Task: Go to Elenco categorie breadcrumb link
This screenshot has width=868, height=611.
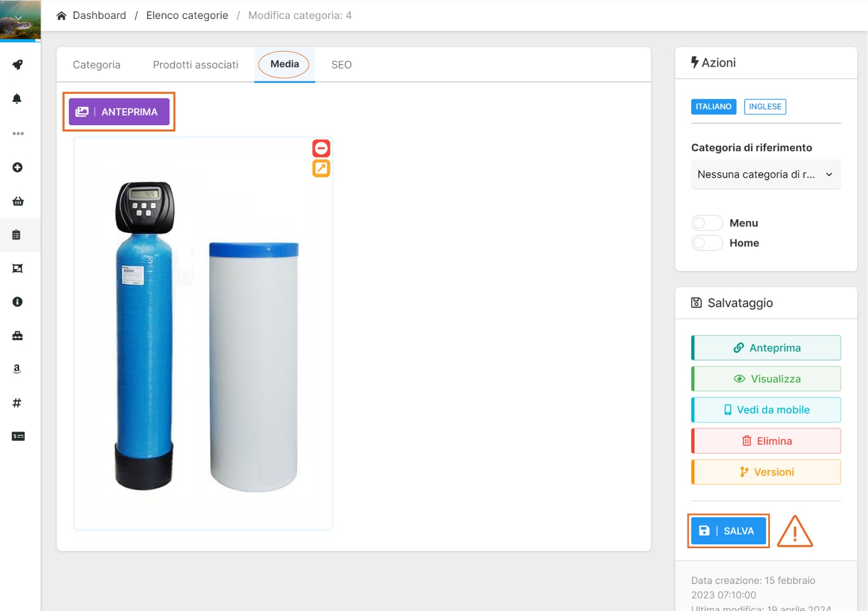Action: coord(187,16)
